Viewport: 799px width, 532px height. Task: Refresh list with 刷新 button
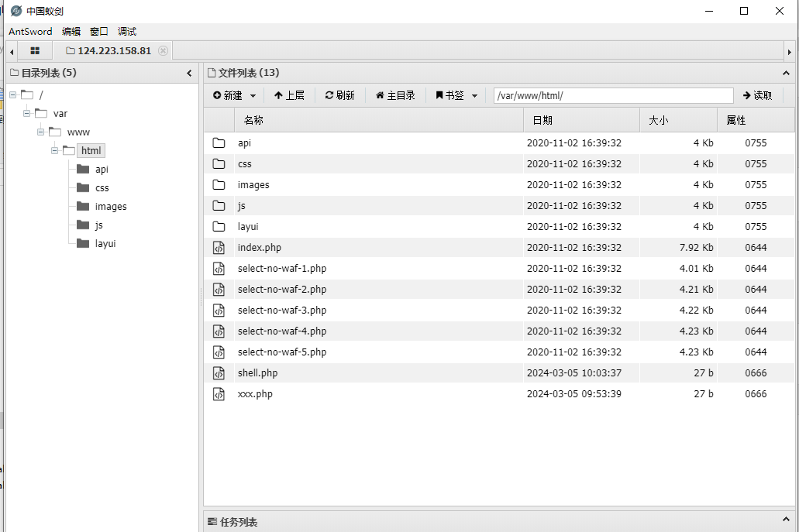[x=339, y=95]
